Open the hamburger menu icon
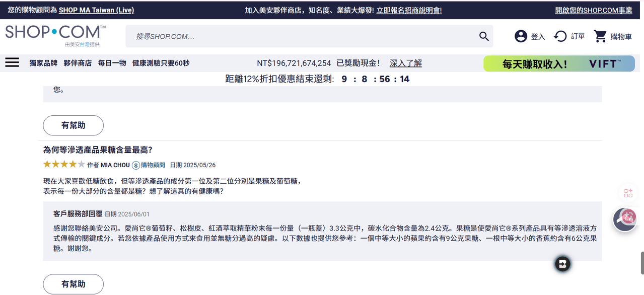Image resolution: width=644 pixels, height=295 pixels. coord(12,62)
